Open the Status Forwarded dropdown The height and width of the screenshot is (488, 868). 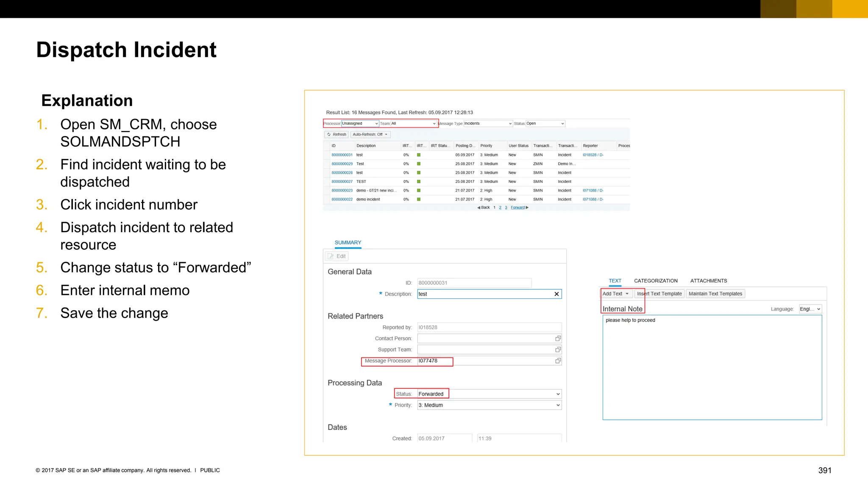click(x=490, y=394)
